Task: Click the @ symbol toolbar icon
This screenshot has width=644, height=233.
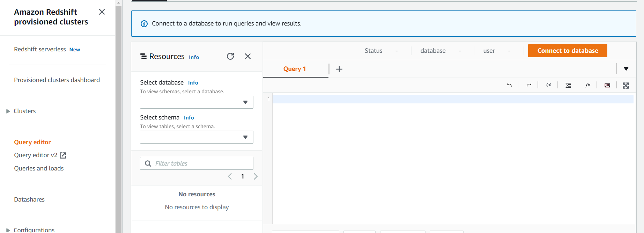Action: (x=549, y=85)
